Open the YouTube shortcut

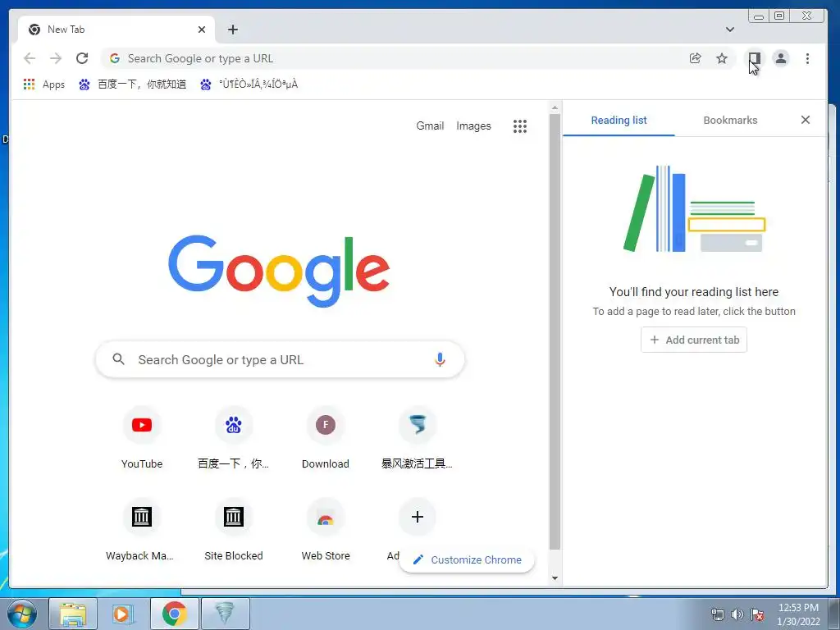142,438
